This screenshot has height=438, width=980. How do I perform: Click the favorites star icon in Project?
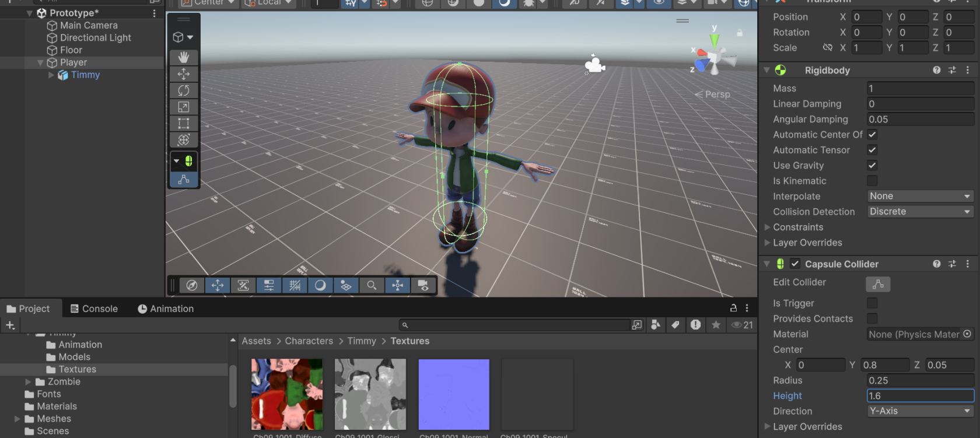[716, 325]
